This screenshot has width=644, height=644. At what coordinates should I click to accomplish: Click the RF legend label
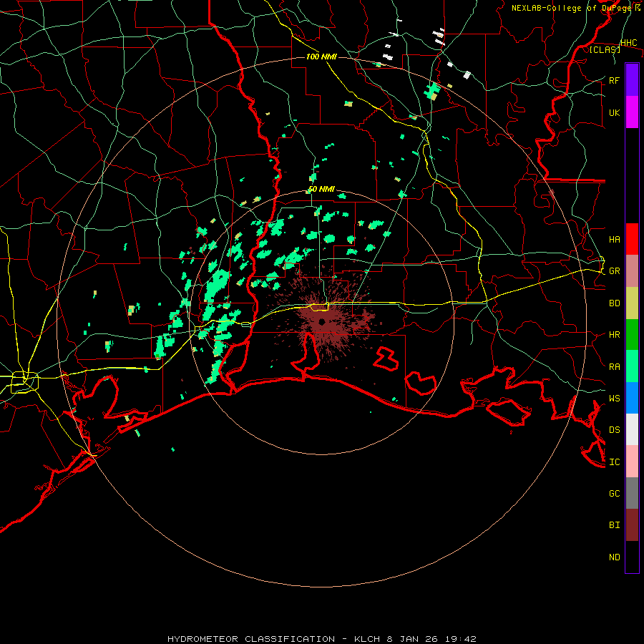615,80
